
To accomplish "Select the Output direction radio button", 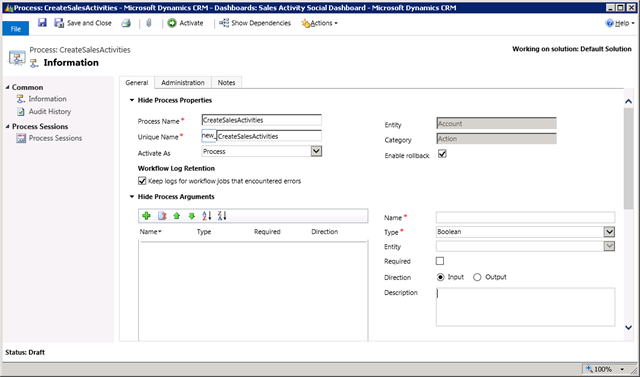I will click(x=477, y=277).
